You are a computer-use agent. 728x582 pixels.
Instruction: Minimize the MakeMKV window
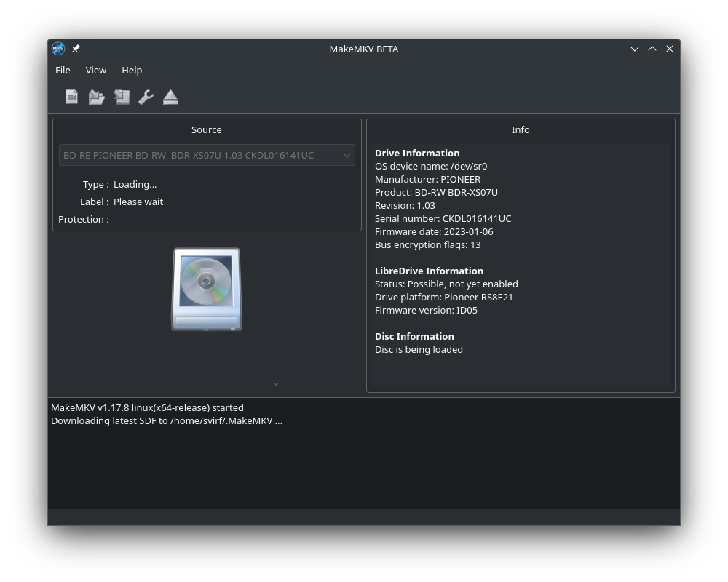(635, 49)
